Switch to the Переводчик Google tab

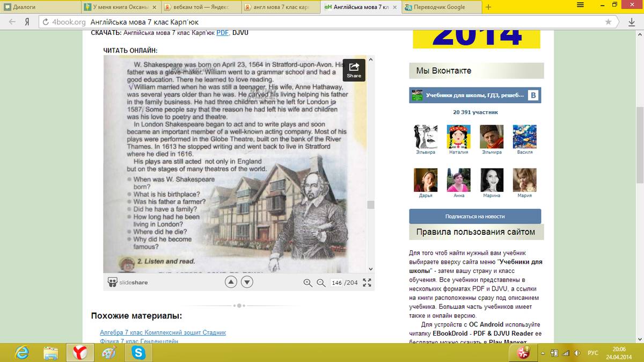440,7
